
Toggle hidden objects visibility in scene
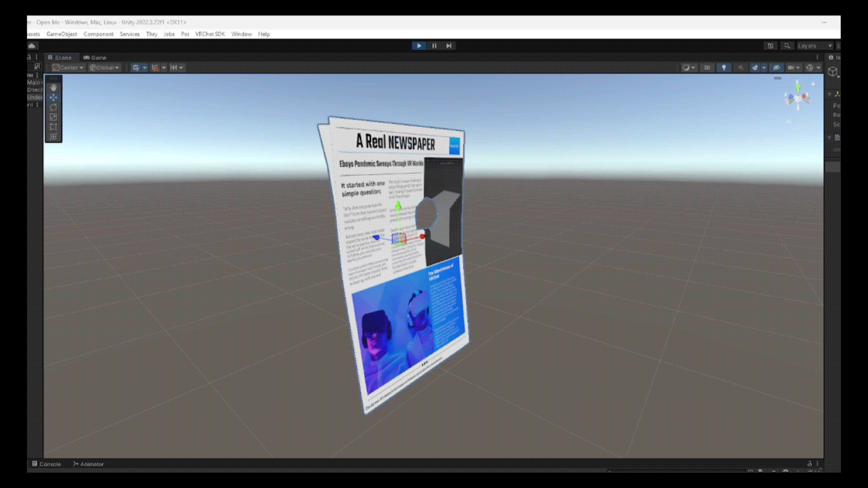(x=776, y=68)
